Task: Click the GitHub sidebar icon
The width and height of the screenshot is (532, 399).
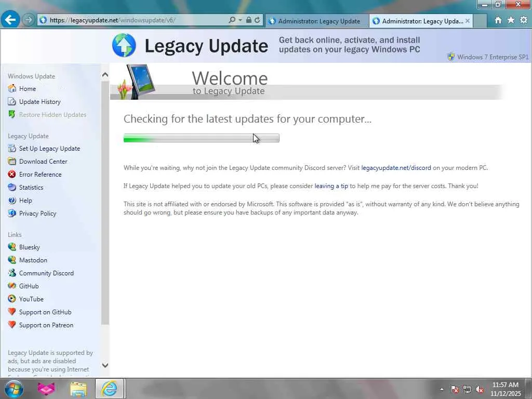Action: point(12,286)
